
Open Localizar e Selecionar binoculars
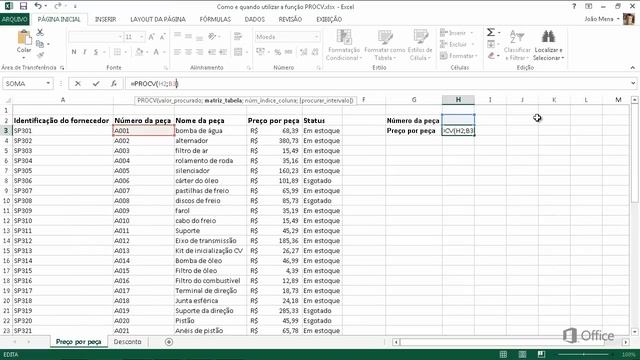click(x=548, y=45)
